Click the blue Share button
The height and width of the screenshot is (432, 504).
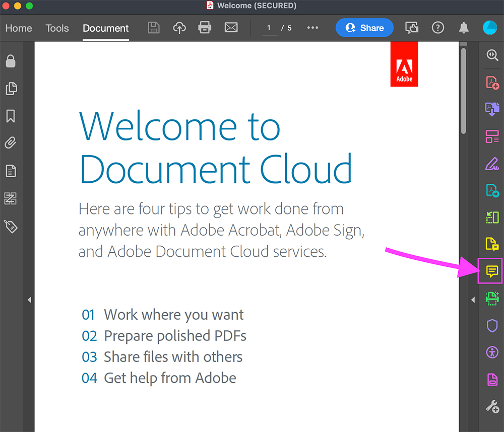coord(364,28)
